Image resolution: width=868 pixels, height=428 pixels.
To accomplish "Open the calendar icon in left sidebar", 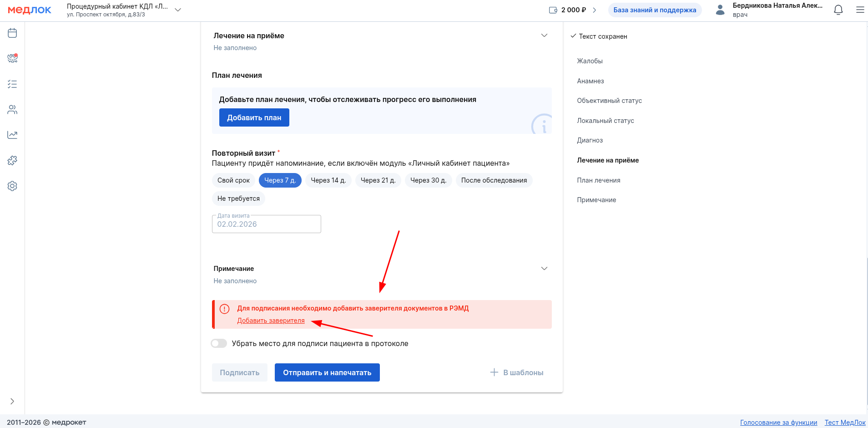I will [x=12, y=33].
